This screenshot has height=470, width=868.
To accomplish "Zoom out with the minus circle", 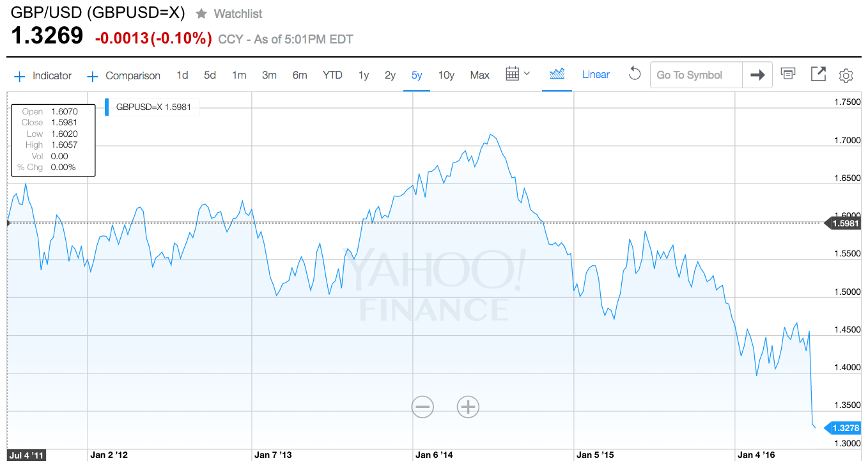I will pos(422,406).
